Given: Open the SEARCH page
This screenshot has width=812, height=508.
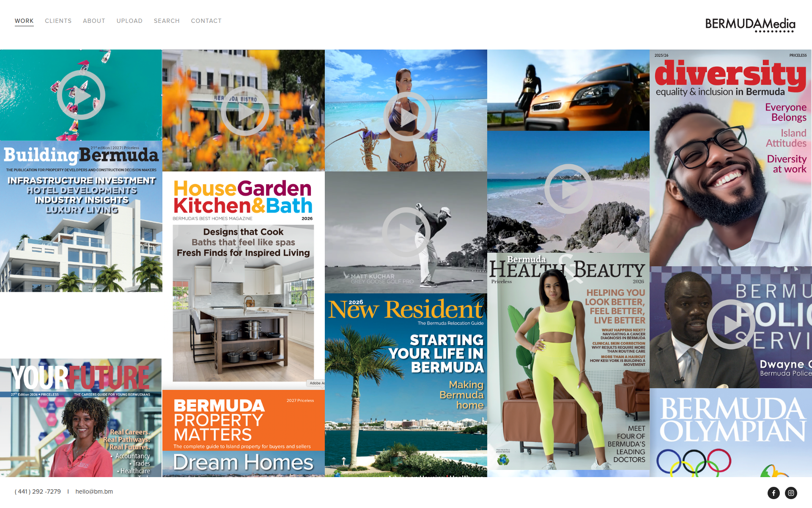Looking at the screenshot, I should point(167,21).
